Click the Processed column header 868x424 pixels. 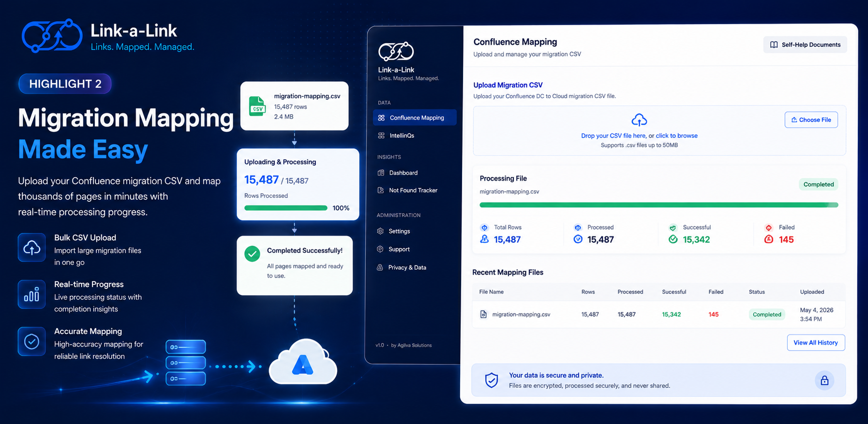(x=630, y=292)
